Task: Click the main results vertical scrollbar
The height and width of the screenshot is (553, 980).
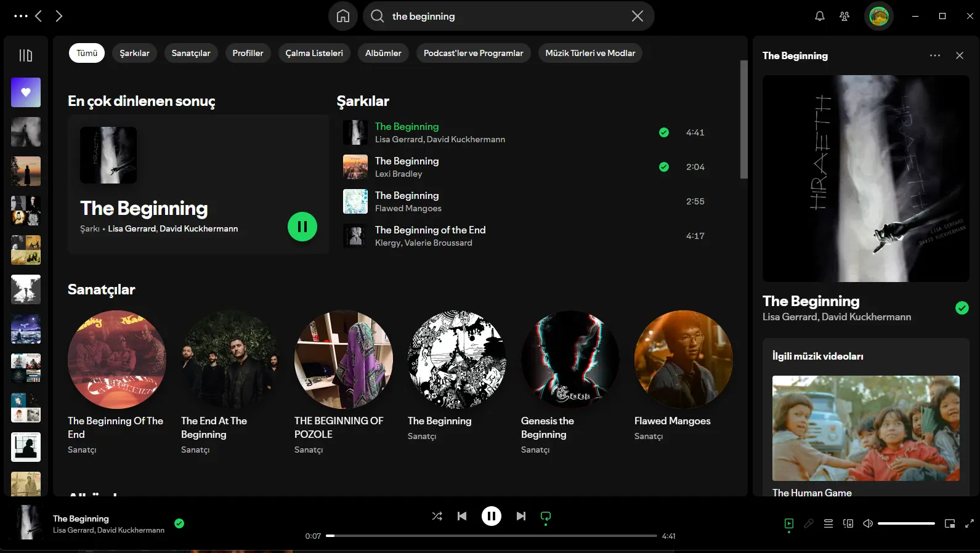Action: [743, 119]
